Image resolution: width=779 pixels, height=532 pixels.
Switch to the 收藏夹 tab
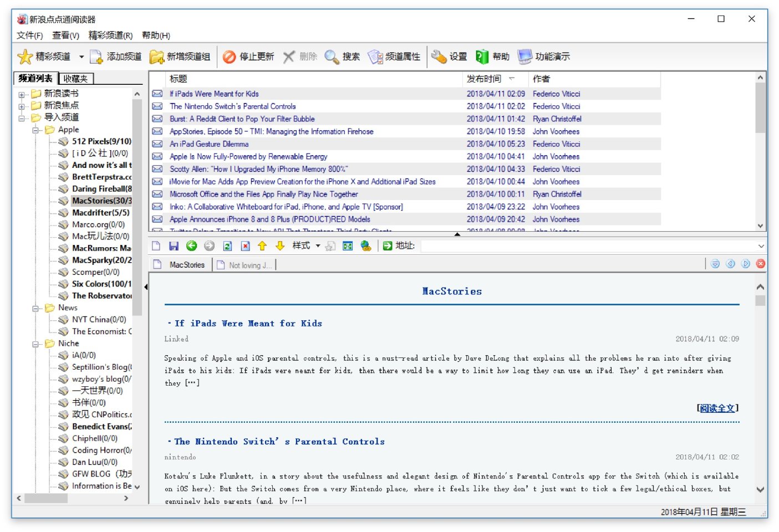pyautogui.click(x=76, y=79)
